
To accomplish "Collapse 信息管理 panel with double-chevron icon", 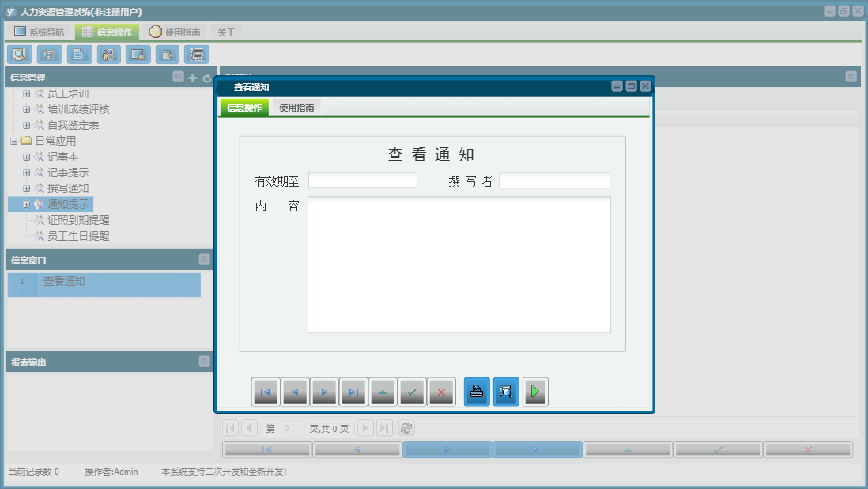I will (178, 77).
